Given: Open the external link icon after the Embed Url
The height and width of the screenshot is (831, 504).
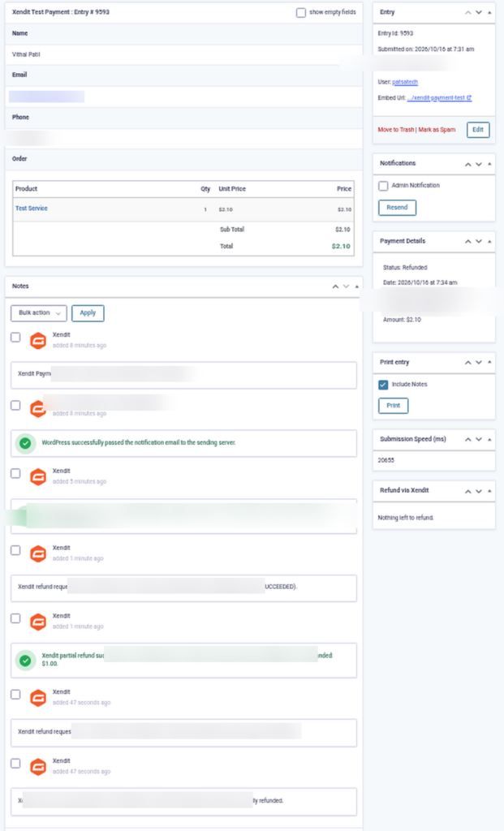Looking at the screenshot, I should tap(469, 97).
